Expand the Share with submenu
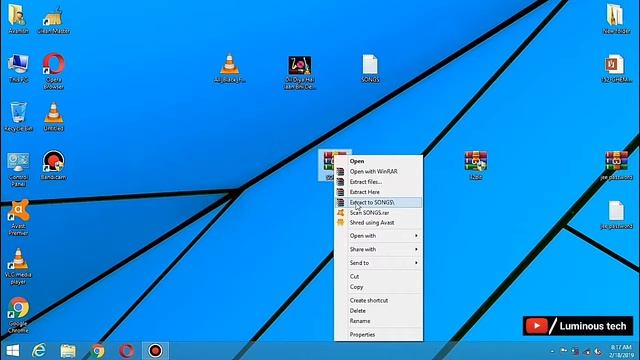This screenshot has width=640, height=360. tap(378, 249)
